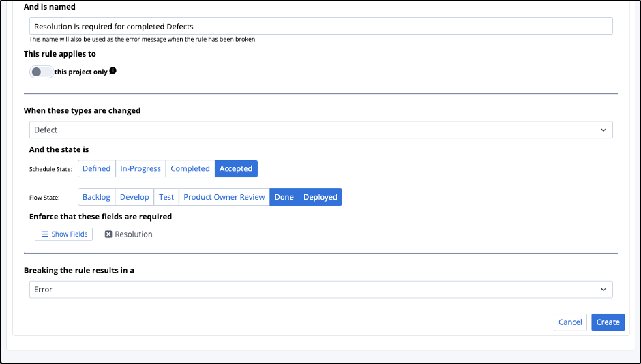Select the Defined schedule state

(96, 169)
